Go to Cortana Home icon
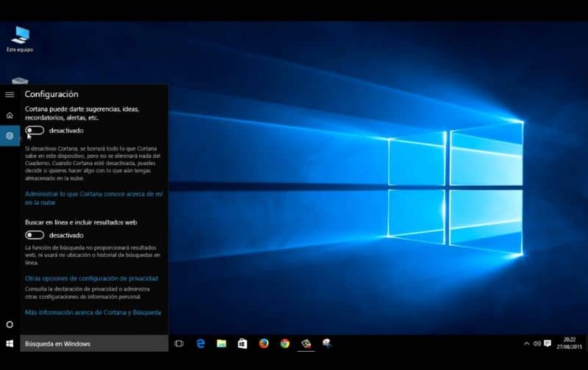 pyautogui.click(x=10, y=115)
